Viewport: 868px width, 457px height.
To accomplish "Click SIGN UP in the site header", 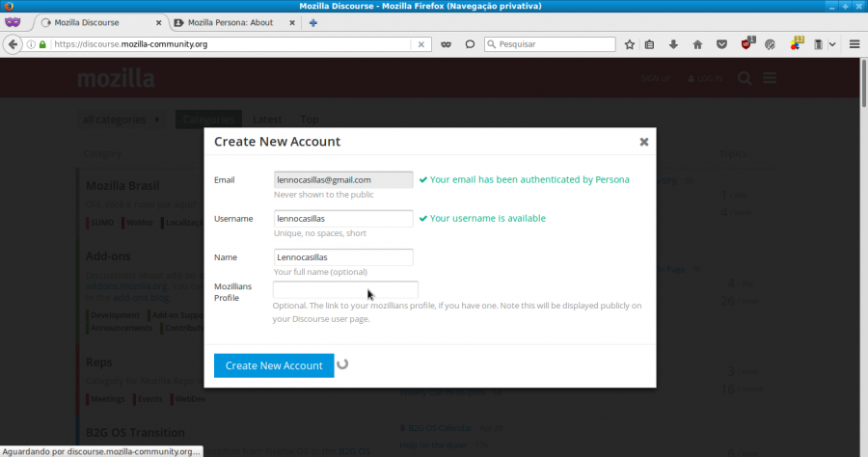I will pos(656,78).
